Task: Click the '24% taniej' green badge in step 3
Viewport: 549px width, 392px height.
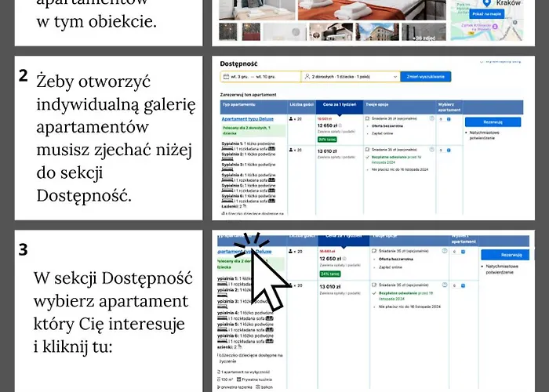Action: (x=330, y=274)
